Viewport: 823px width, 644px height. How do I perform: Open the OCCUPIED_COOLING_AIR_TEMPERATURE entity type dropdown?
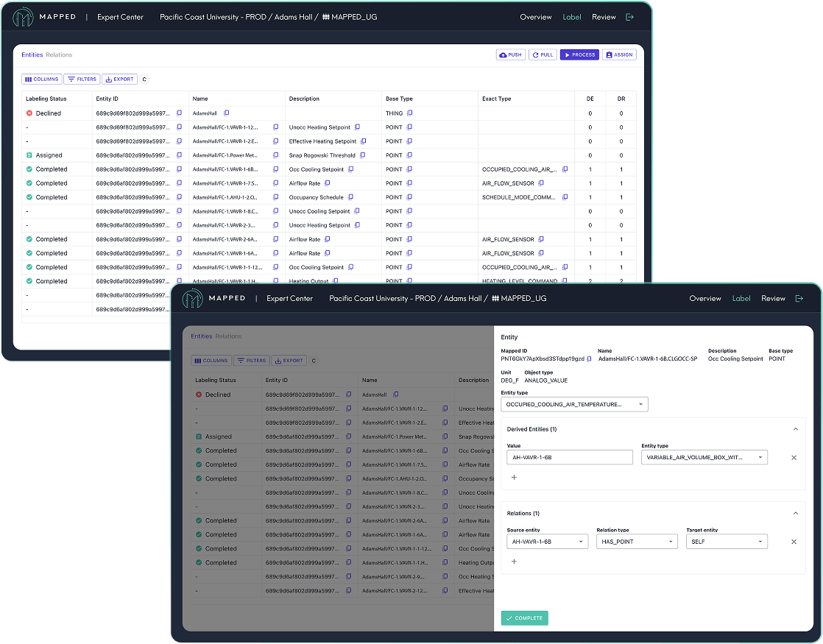(574, 404)
